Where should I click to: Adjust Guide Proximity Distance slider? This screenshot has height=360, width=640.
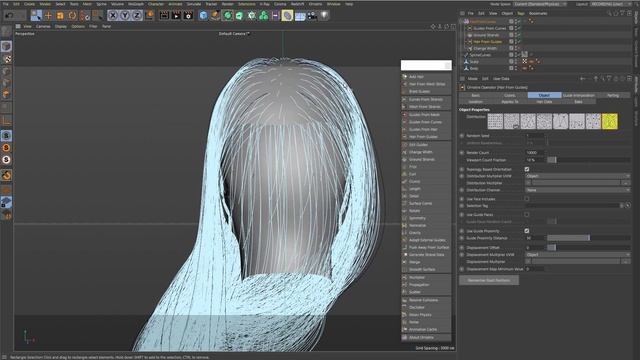pyautogui.click(x=589, y=238)
